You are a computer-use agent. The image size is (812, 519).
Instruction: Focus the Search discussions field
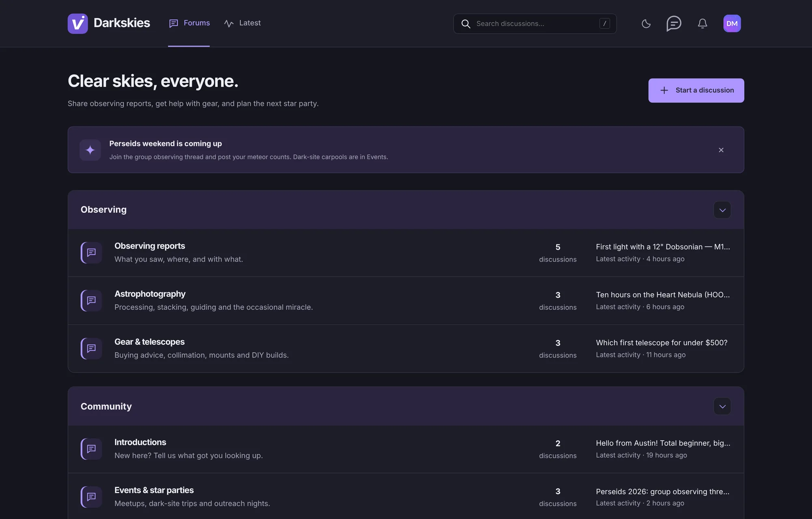tap(535, 24)
